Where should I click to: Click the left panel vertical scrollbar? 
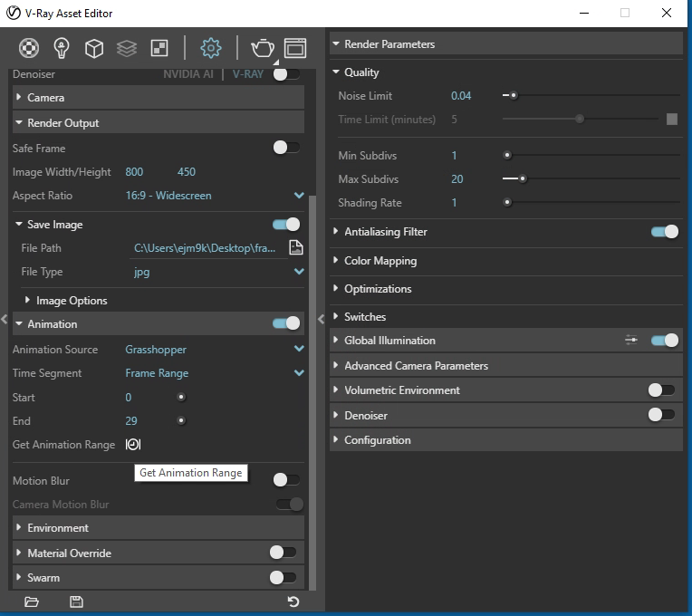coord(312,393)
